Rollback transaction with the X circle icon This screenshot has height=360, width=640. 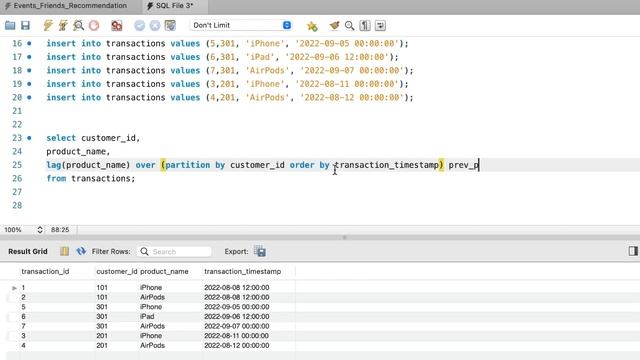155,25
